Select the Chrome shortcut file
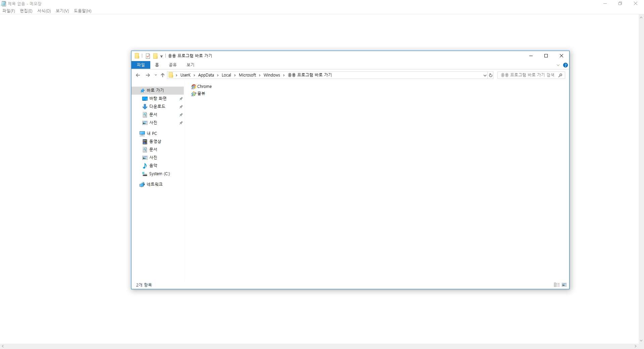Viewport: 644px width, 349px height. (202, 87)
